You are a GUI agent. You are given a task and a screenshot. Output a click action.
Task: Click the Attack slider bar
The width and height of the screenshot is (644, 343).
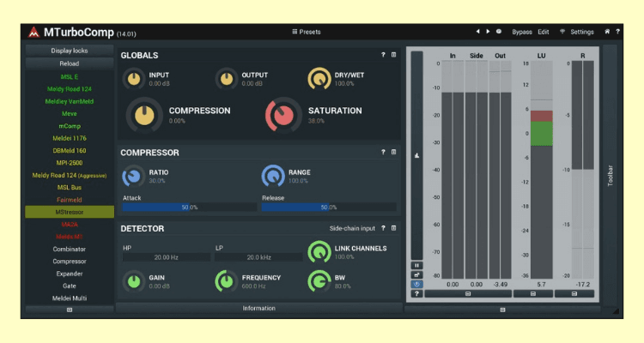[190, 208]
